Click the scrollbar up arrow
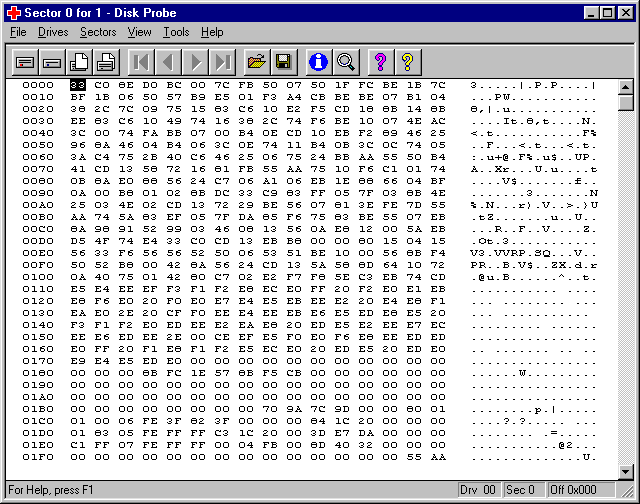This screenshot has width=640, height=504. tap(626, 87)
